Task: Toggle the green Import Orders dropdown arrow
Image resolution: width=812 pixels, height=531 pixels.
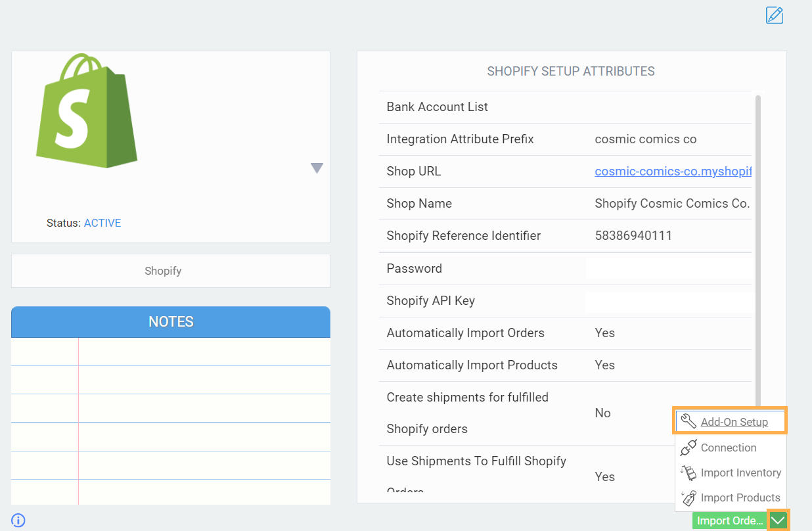Action: [778, 520]
